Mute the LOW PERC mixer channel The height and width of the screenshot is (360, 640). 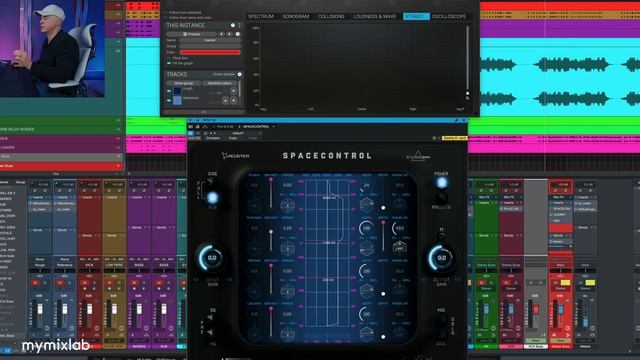(x=109, y=282)
